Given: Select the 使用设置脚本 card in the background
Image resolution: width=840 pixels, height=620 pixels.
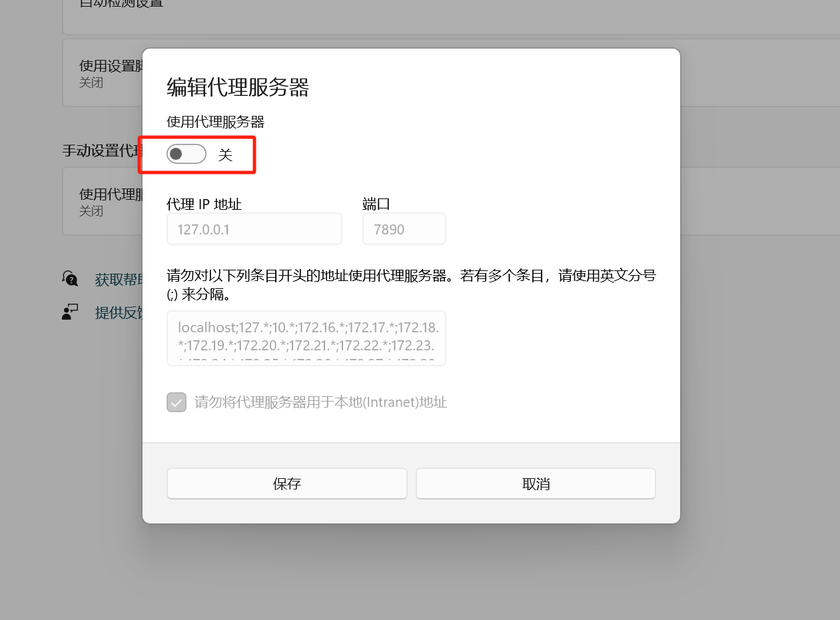Looking at the screenshot, I should [x=103, y=73].
